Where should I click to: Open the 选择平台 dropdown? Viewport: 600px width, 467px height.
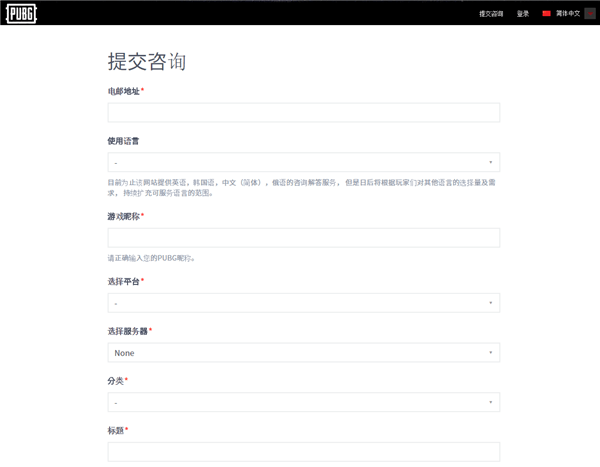[303, 303]
